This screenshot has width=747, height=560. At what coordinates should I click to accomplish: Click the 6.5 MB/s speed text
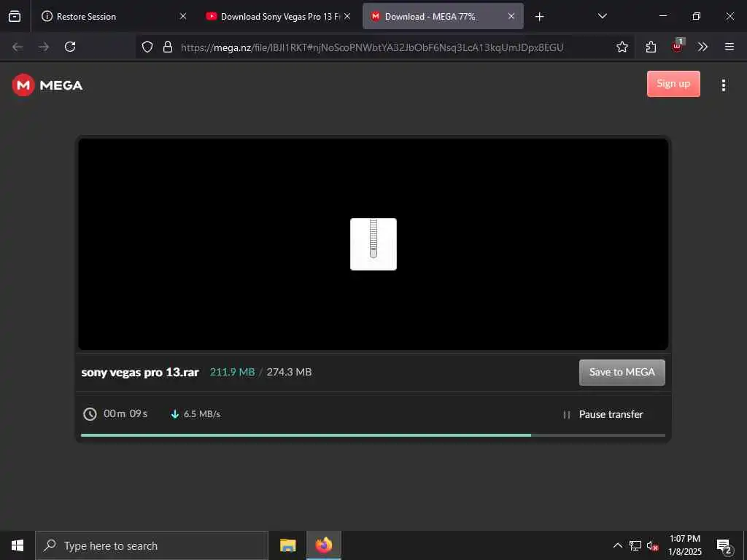coord(202,414)
